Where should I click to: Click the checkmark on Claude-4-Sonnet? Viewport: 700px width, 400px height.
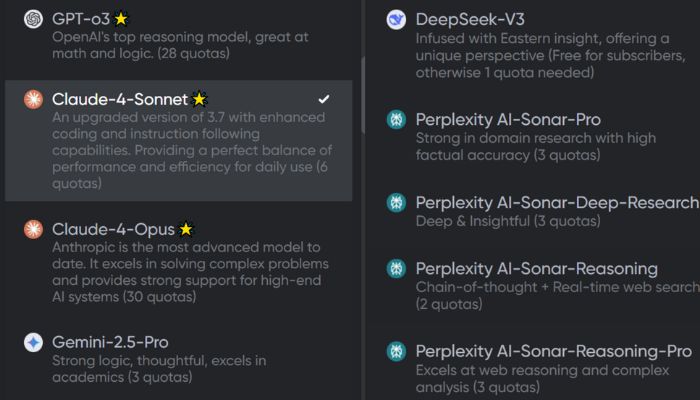[x=324, y=99]
